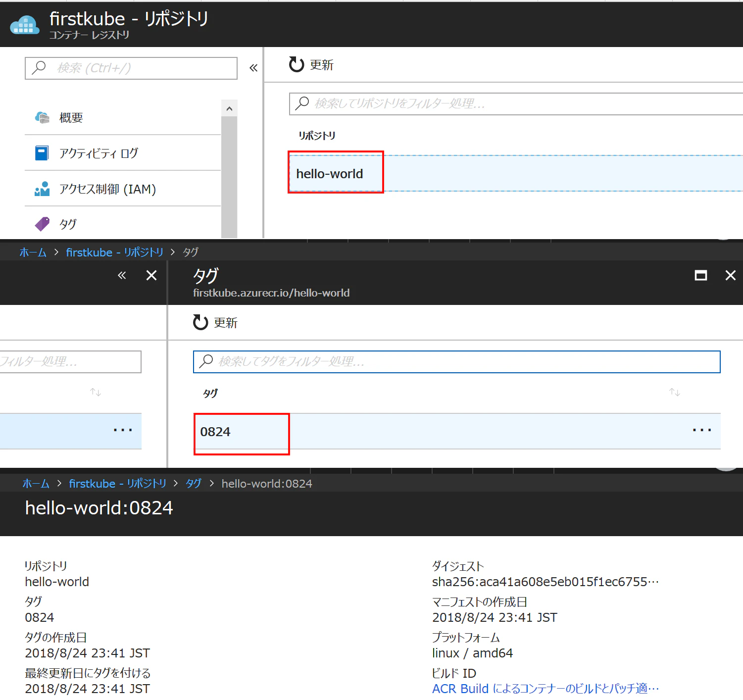Close the タグ blade

coord(731,275)
